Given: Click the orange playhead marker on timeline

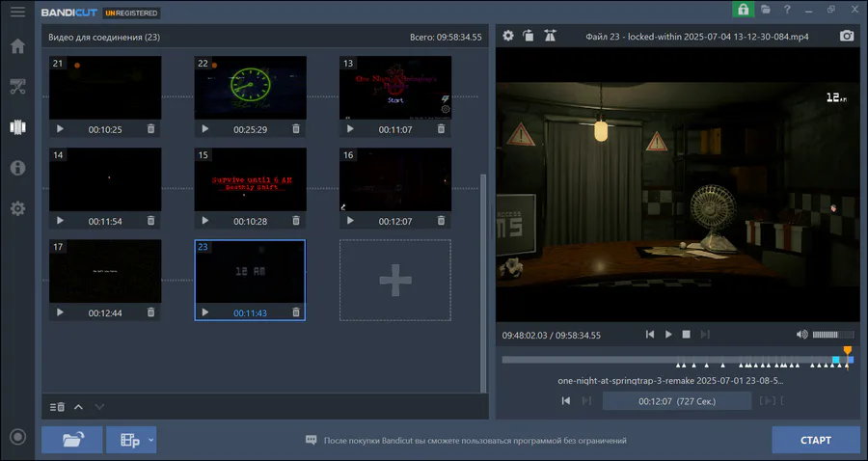Looking at the screenshot, I should point(847,351).
